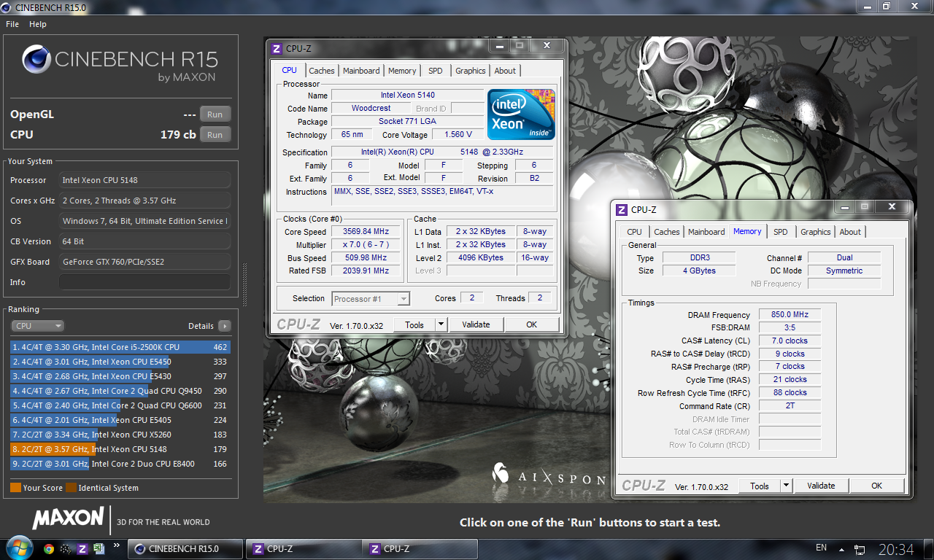Viewport: 934px width, 560px height.
Task: Click the Core Speed value 3569.84 MHz
Action: tap(366, 232)
